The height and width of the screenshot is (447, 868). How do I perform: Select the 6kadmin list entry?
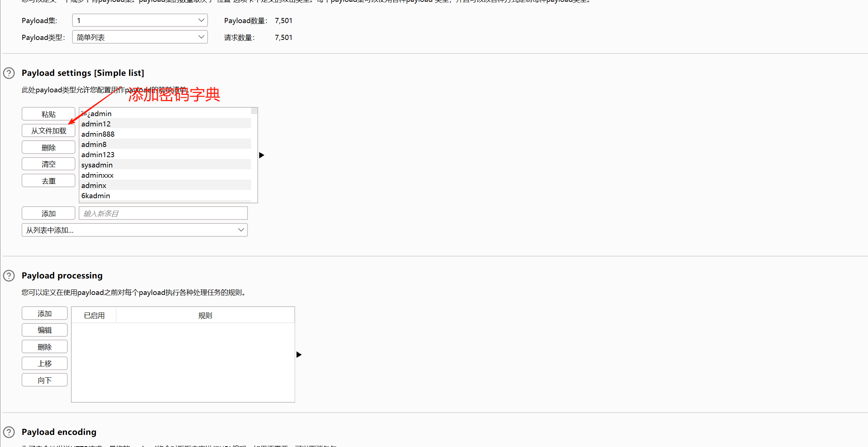click(x=165, y=196)
